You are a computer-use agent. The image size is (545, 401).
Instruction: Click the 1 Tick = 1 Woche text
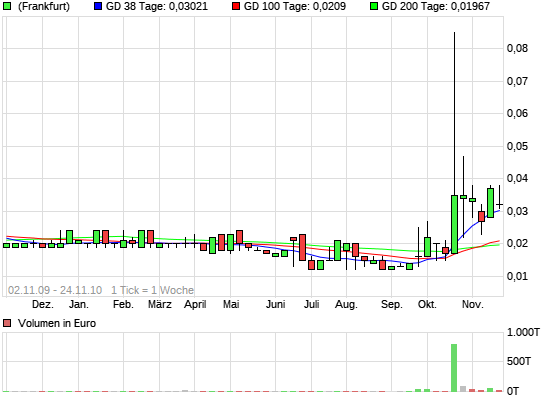(152, 290)
